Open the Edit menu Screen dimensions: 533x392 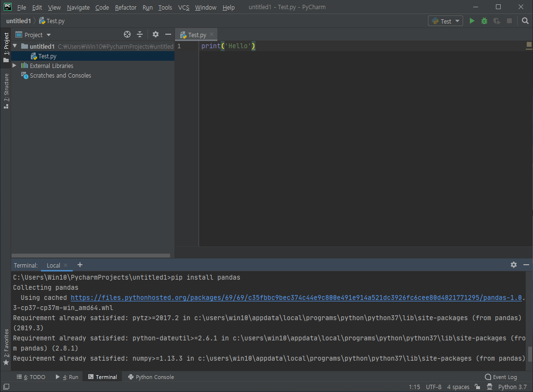pyautogui.click(x=37, y=7)
